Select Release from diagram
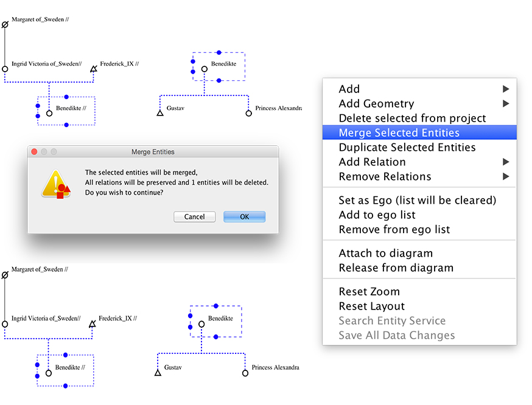 [x=419, y=268]
